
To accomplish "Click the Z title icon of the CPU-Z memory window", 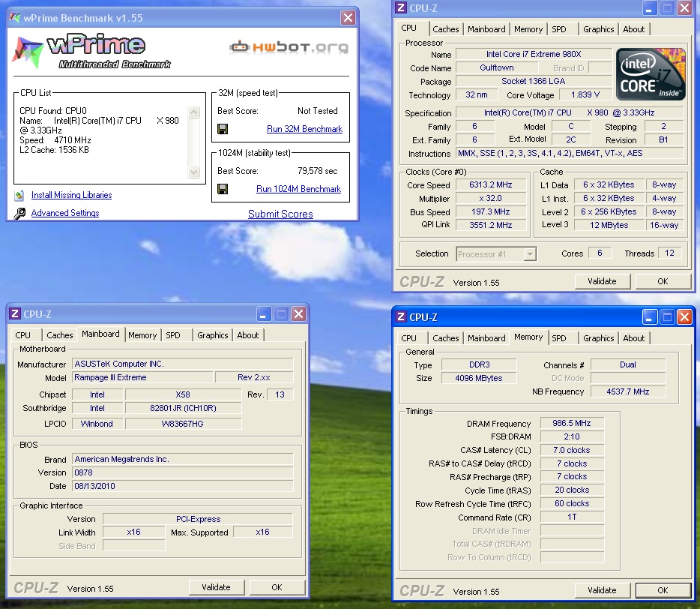I will [x=401, y=316].
